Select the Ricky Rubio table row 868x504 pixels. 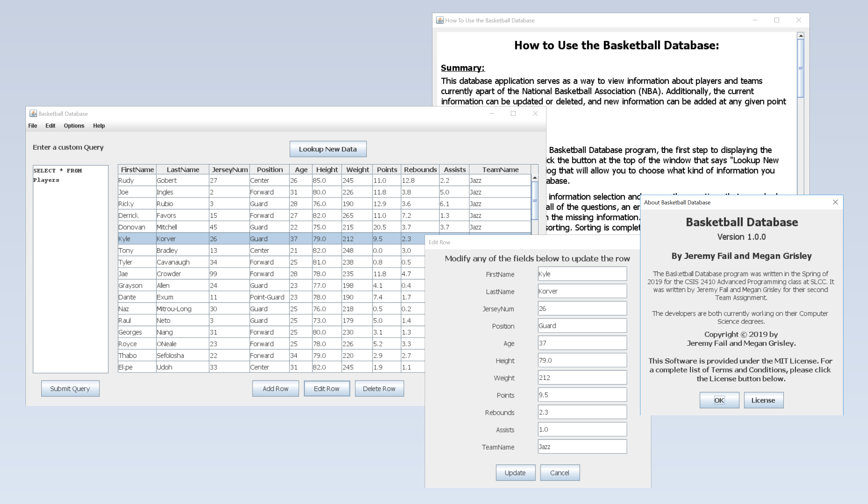click(x=324, y=204)
